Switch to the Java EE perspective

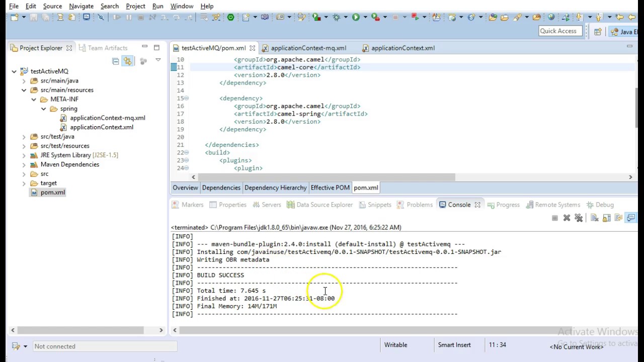(x=624, y=32)
